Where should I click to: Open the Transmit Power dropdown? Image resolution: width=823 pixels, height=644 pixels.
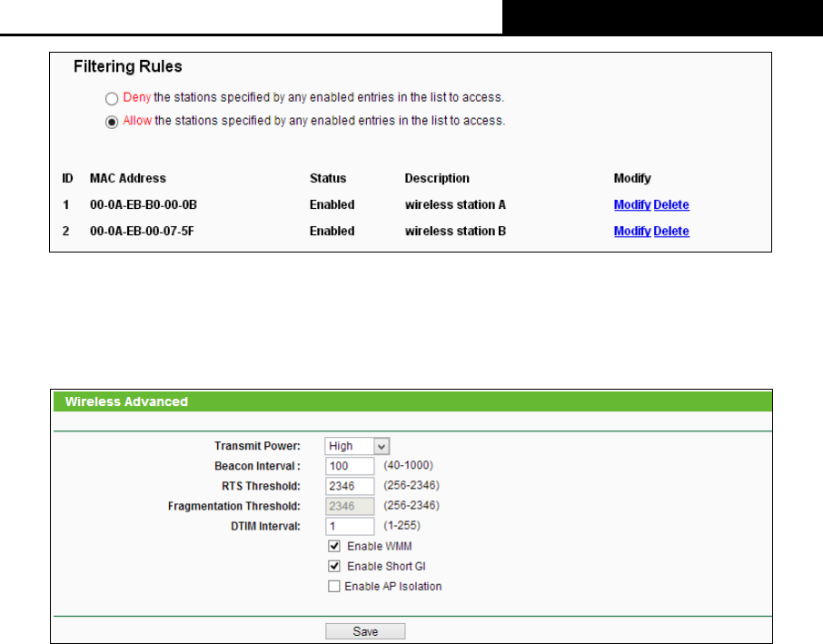pos(357,446)
